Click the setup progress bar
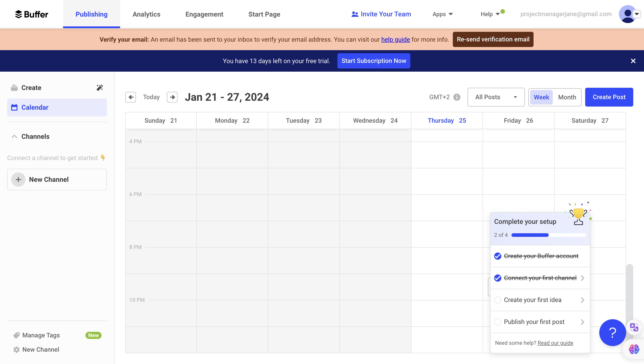Viewport: 644px width, 364px height. click(549, 235)
